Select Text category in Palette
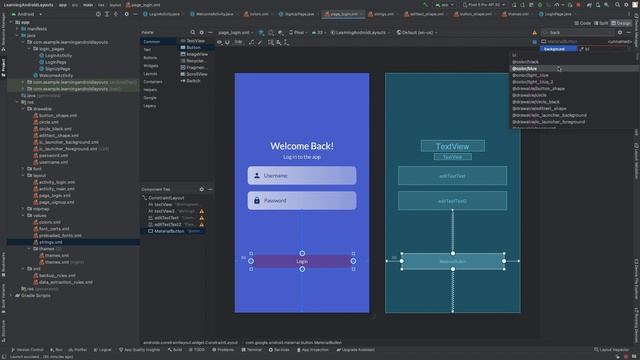 pyautogui.click(x=147, y=50)
